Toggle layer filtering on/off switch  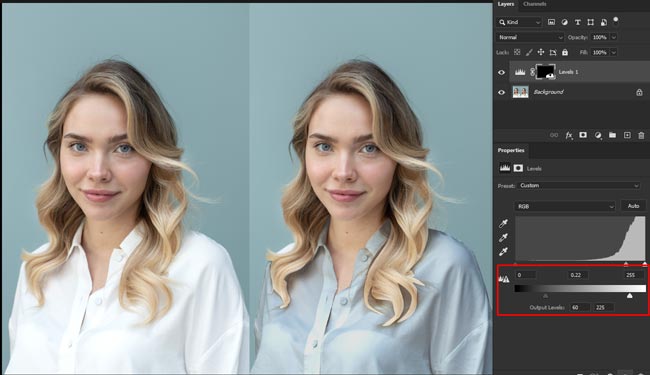[616, 20]
